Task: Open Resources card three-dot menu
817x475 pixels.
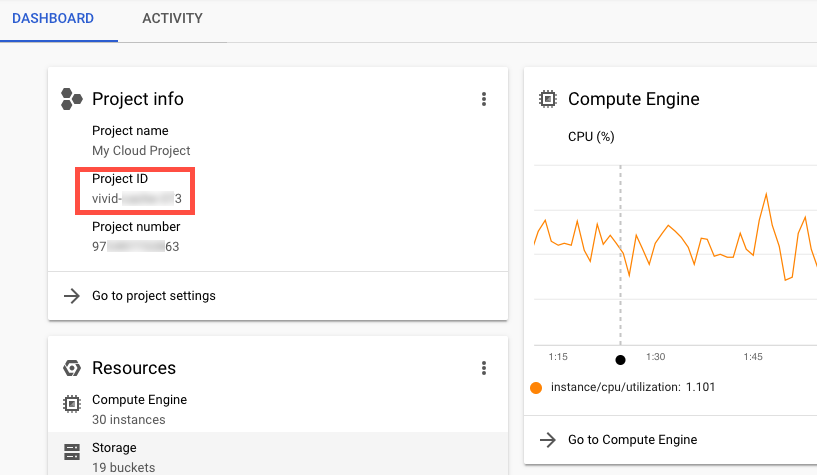Action: [x=484, y=368]
